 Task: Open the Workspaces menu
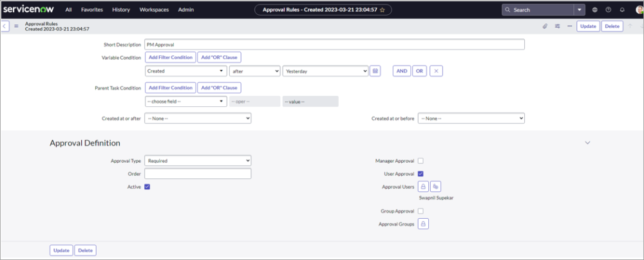154,10
